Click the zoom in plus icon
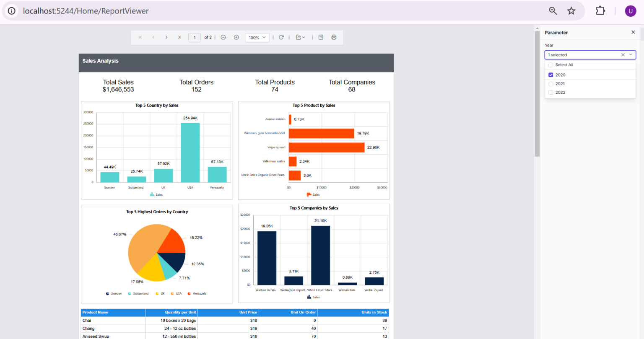The image size is (644, 339). 236,37
